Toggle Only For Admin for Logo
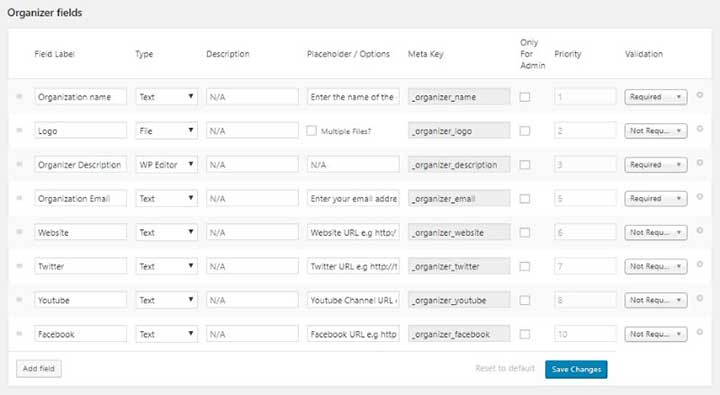 coord(525,131)
